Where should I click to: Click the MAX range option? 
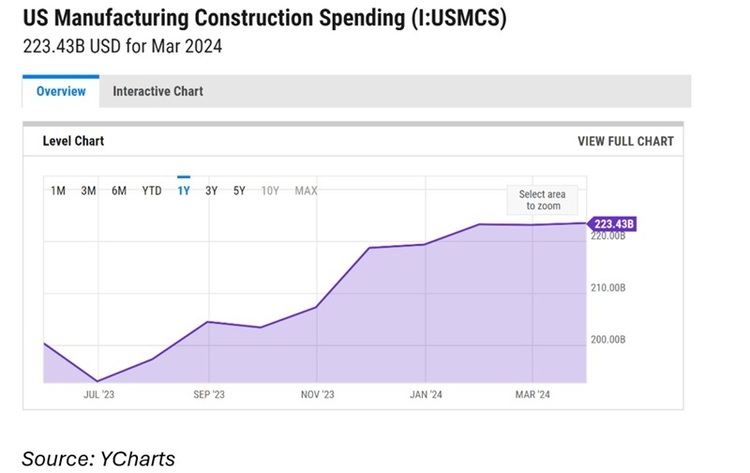pyautogui.click(x=306, y=191)
